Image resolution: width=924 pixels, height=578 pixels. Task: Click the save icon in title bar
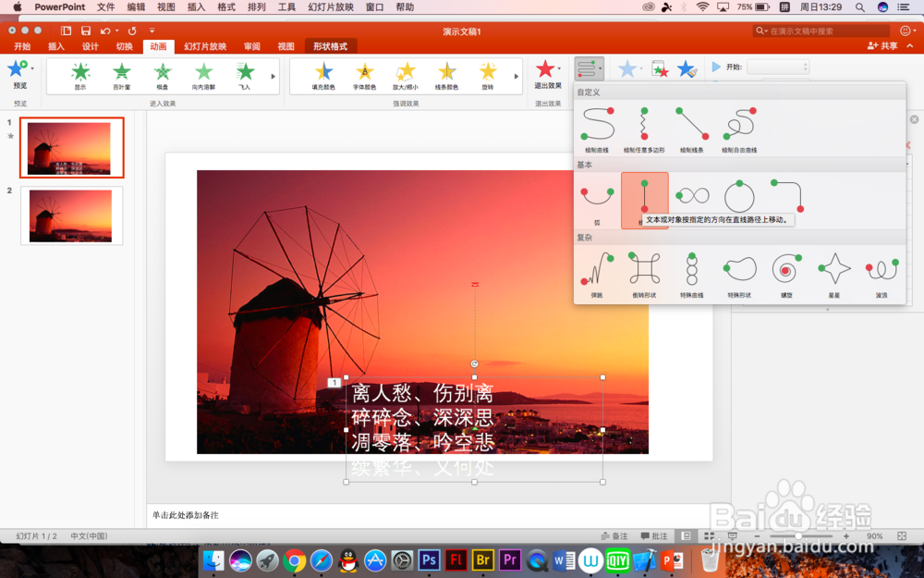(x=86, y=31)
